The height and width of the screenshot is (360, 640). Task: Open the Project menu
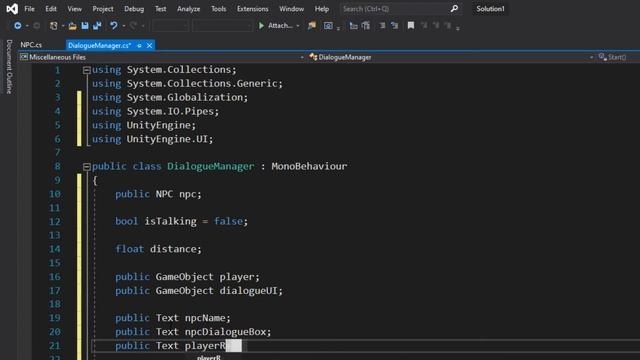click(x=103, y=9)
